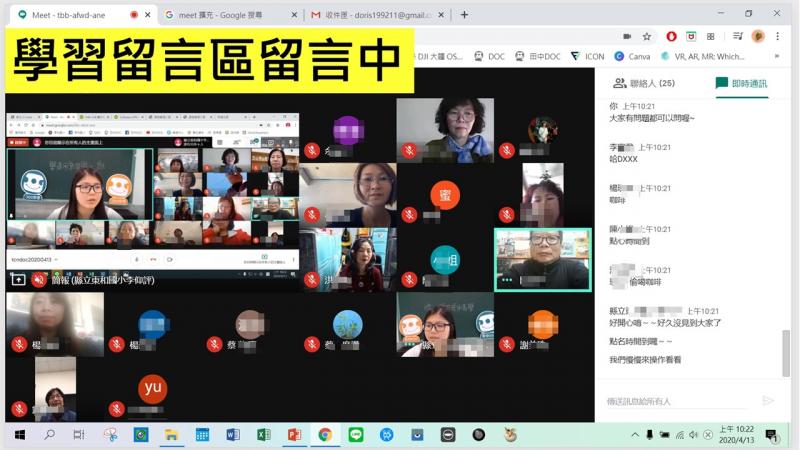Select the orange yu avatar participant
This screenshot has height=450, width=800.
[x=153, y=388]
